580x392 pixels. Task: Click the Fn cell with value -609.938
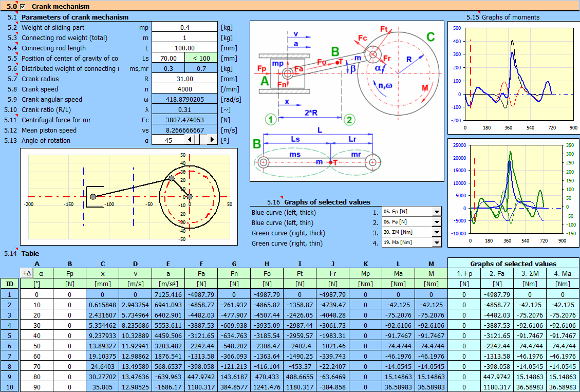point(234,325)
